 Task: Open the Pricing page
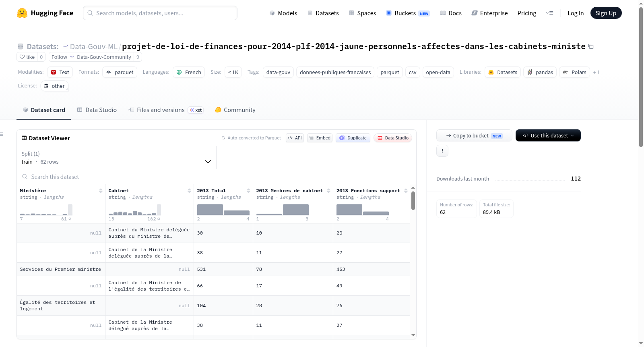coord(527,13)
